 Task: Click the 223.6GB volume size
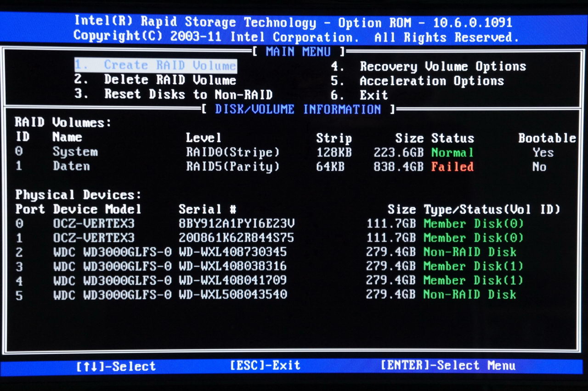pyautogui.click(x=398, y=152)
